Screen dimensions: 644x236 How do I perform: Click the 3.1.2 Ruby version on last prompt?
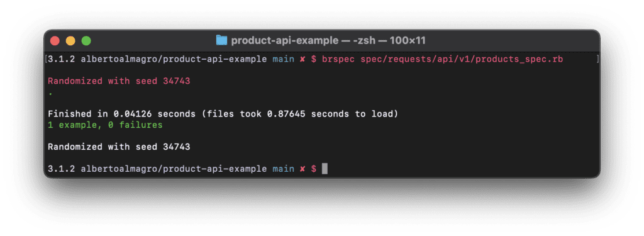coord(62,169)
